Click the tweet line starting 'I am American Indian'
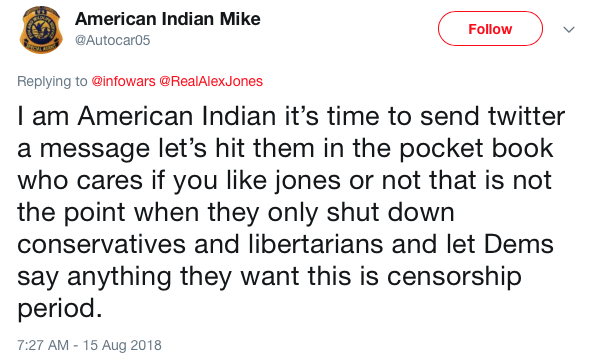The height and width of the screenshot is (361, 589). [291, 116]
